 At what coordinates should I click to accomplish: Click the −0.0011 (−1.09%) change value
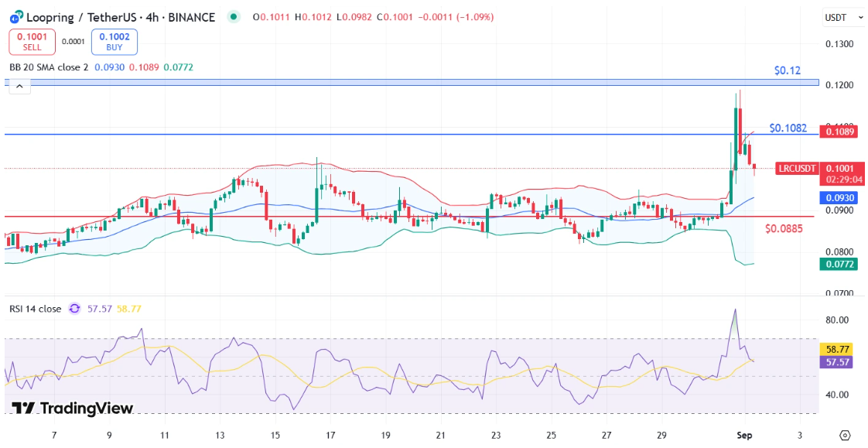pos(456,17)
